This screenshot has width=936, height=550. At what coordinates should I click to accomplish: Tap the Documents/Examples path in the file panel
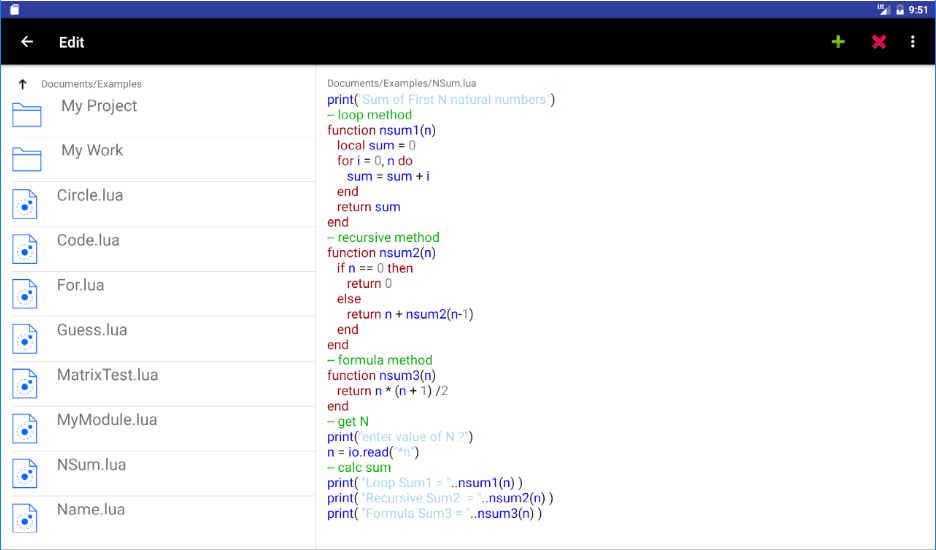click(x=91, y=84)
